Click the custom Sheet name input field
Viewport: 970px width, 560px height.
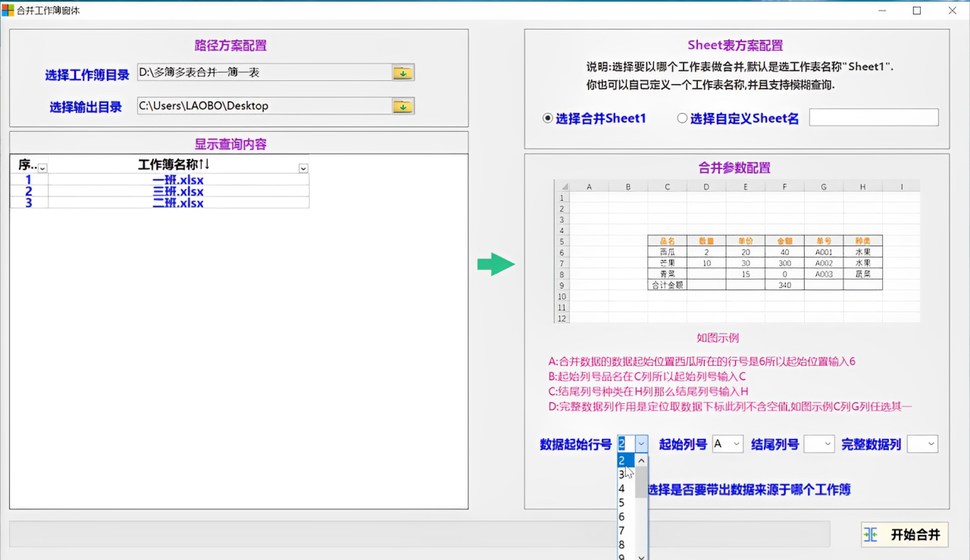(x=874, y=117)
